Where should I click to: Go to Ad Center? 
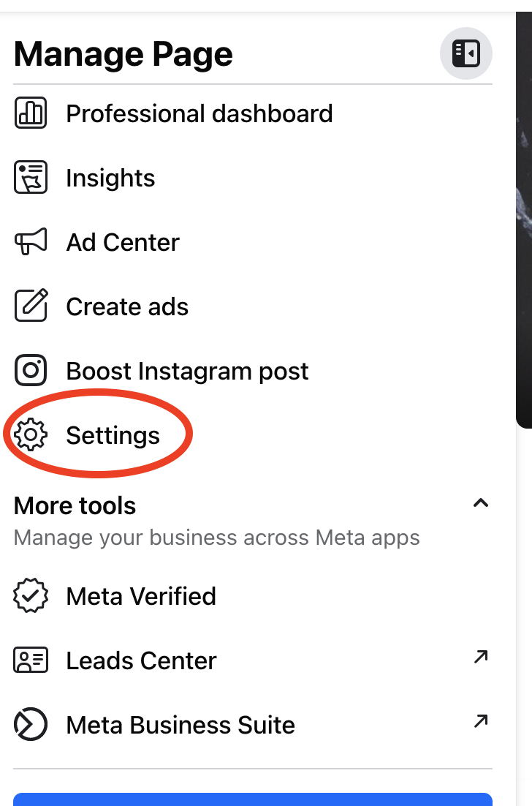click(123, 242)
